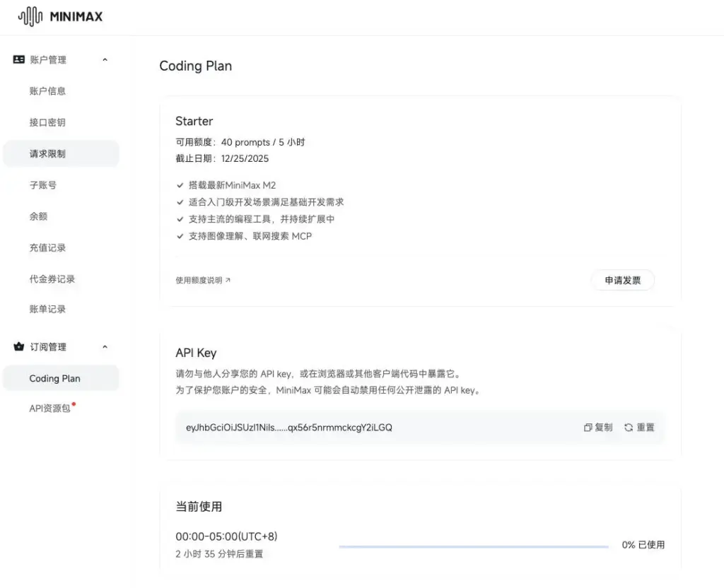Open 账单记录 billing records

tap(47, 310)
